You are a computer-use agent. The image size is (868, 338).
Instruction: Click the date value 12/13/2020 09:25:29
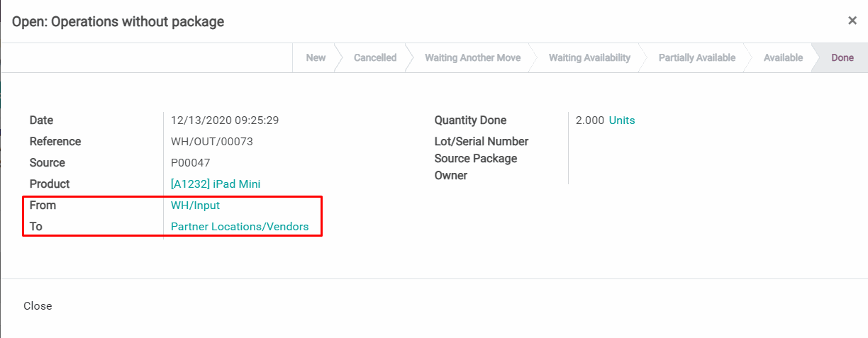pos(225,120)
